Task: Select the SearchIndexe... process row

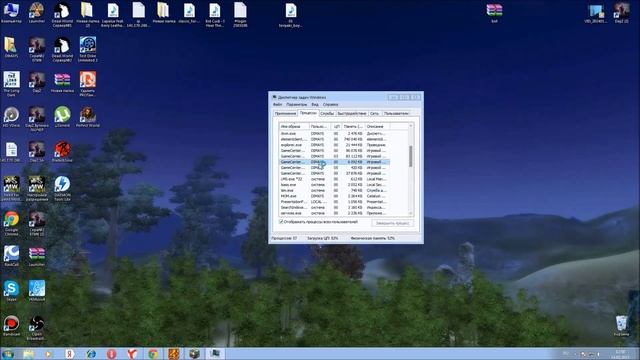Action: pos(334,207)
